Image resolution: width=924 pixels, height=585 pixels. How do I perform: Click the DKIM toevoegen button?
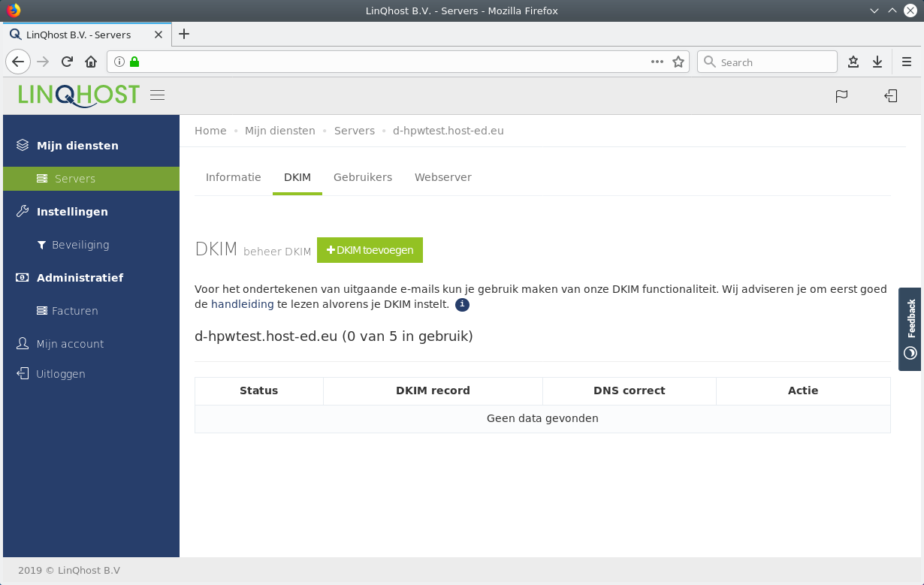pyautogui.click(x=370, y=250)
